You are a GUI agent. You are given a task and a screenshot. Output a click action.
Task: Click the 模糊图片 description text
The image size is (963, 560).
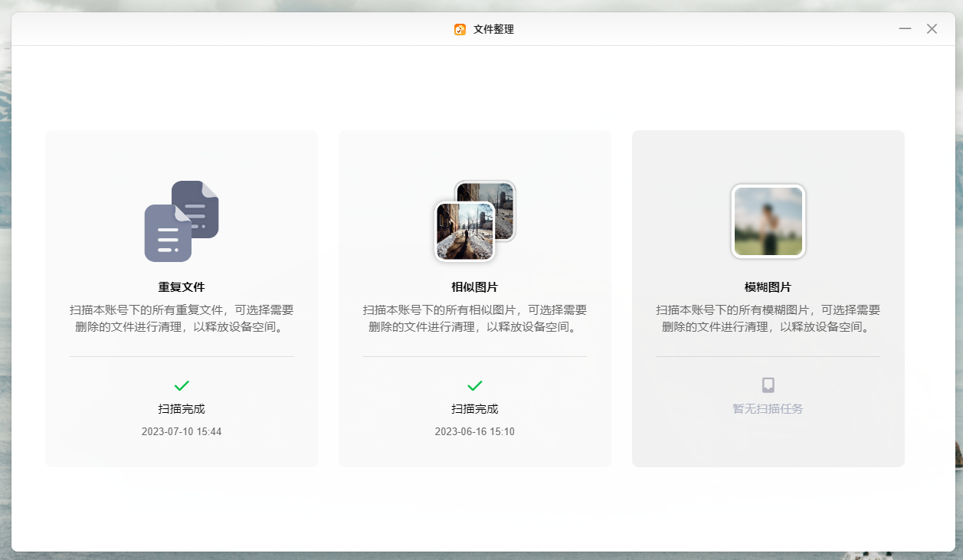[768, 319]
